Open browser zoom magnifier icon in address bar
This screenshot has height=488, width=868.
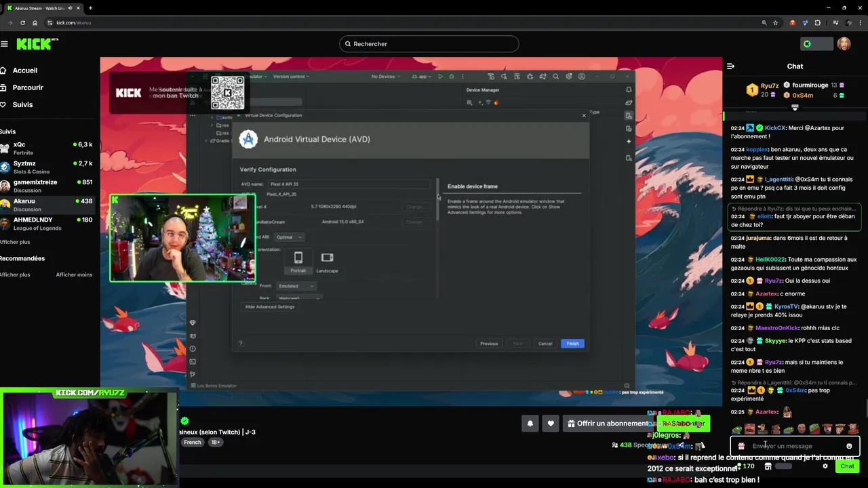tap(764, 22)
